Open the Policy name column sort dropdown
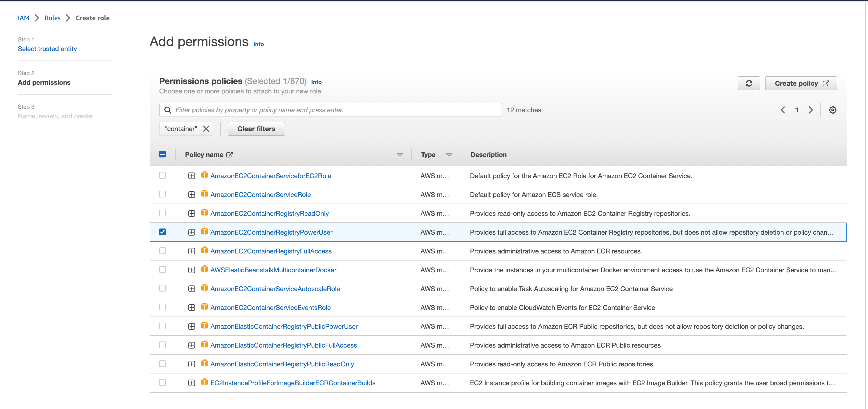Viewport: 868px width, 409px height. click(x=400, y=155)
